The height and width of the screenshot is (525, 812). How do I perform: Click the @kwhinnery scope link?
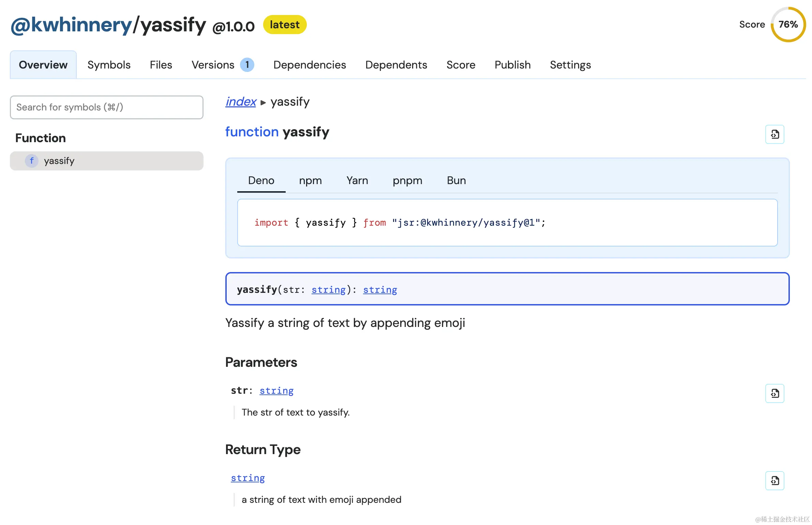[71, 25]
